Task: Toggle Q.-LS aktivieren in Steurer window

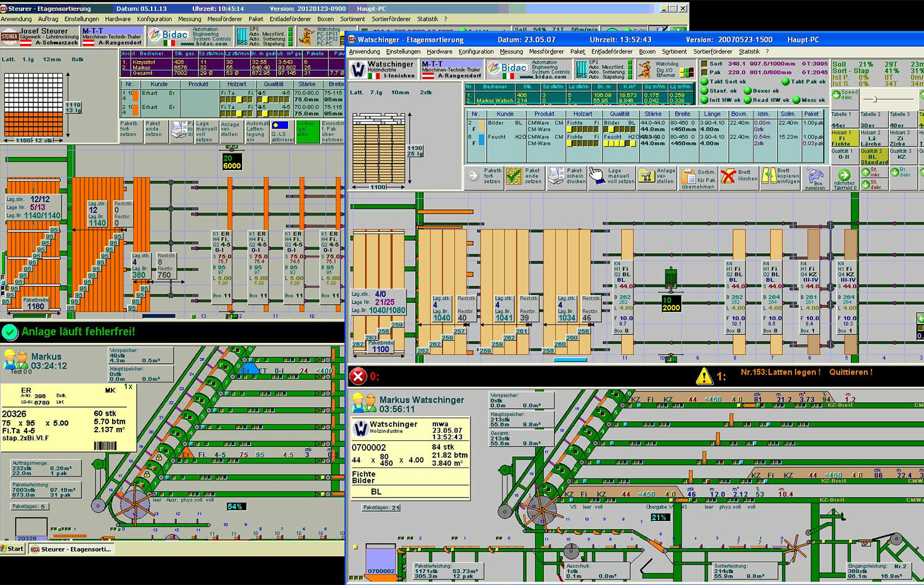Action: pyautogui.click(x=283, y=132)
